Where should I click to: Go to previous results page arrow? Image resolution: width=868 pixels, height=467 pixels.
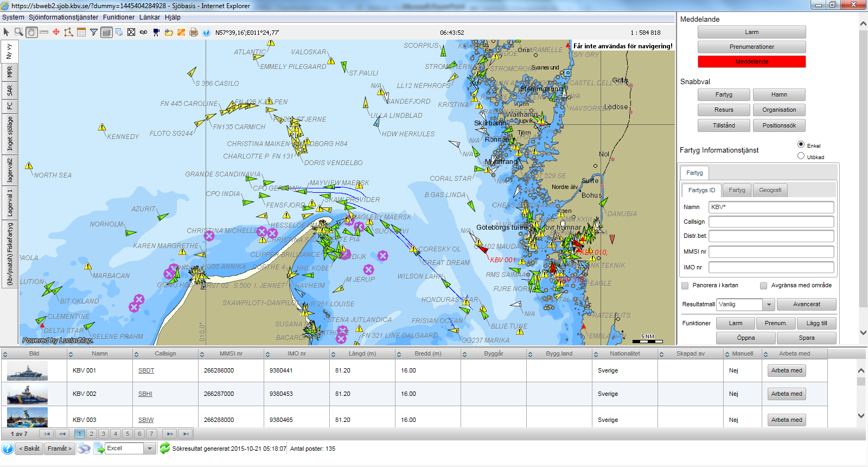[62, 434]
